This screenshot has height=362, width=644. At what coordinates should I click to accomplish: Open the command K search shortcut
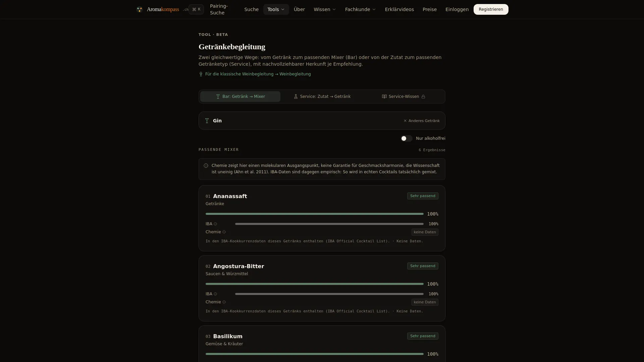coord(196,9)
